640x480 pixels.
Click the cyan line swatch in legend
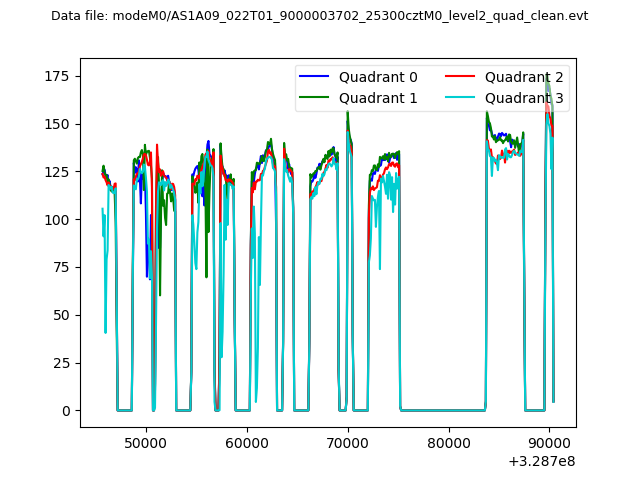462,98
